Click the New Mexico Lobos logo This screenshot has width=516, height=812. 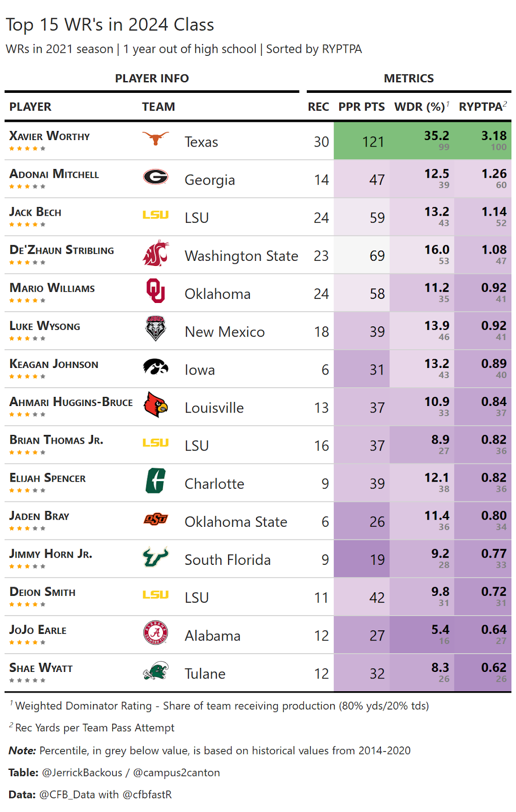click(155, 328)
